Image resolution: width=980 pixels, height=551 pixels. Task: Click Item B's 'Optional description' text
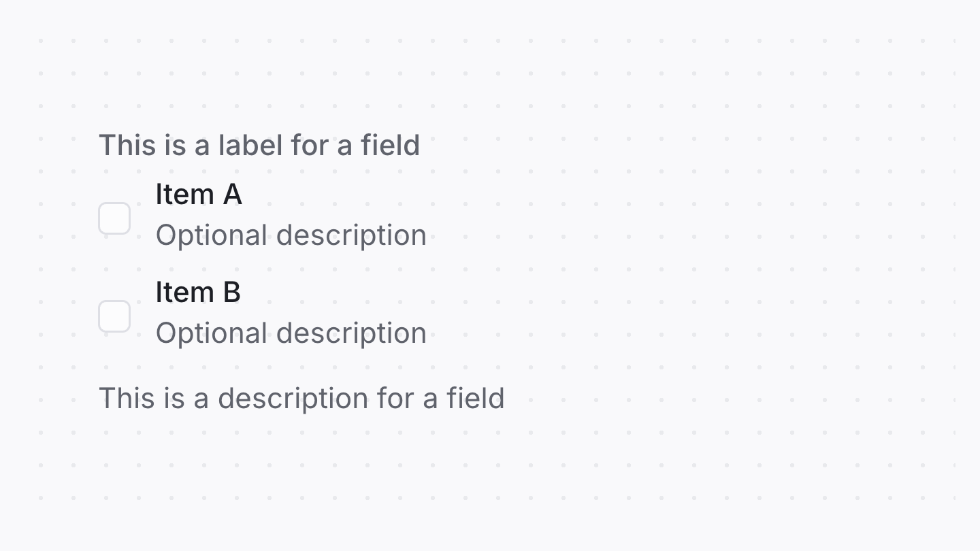[x=291, y=333]
